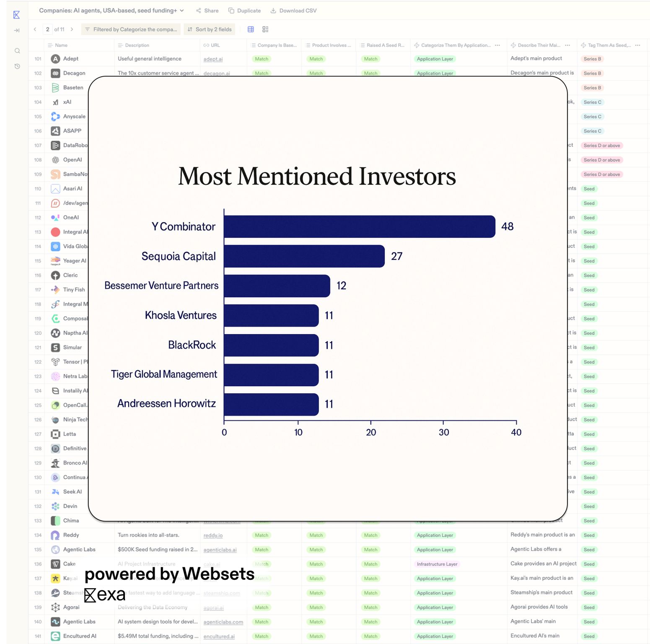Edit the page number field
This screenshot has width=650, height=644.
[47, 29]
